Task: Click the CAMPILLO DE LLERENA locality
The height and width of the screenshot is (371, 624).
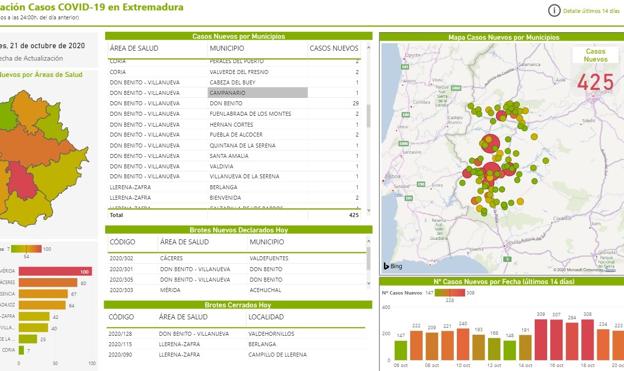Action: coord(277,355)
